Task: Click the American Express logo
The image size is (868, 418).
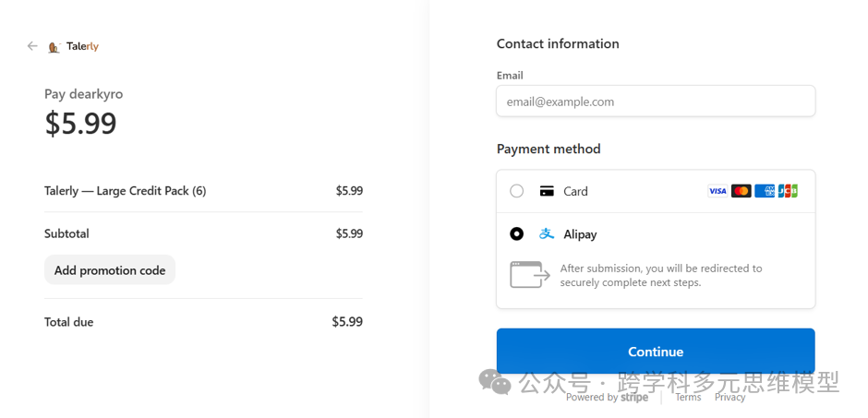Action: [x=765, y=191]
